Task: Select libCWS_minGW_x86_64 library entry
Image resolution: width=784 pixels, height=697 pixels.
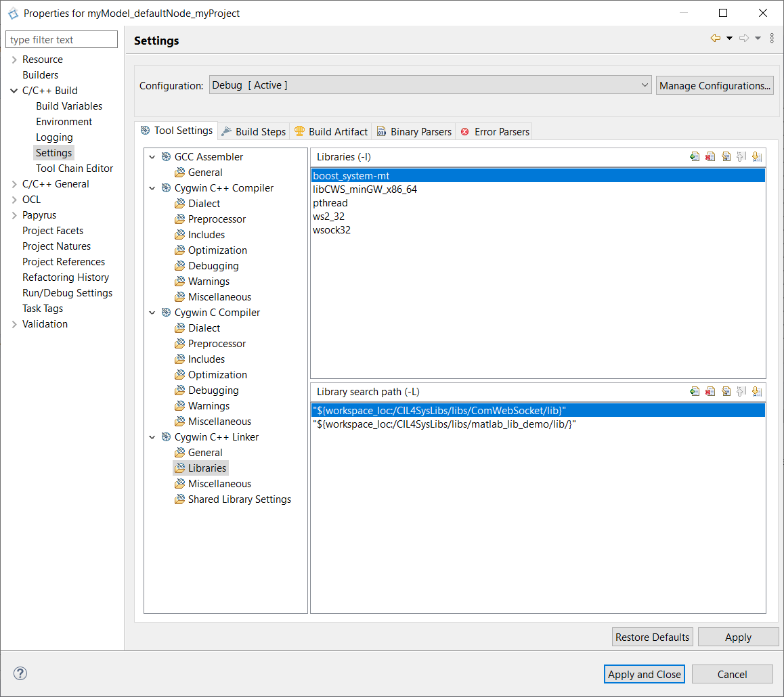Action: tap(538, 189)
